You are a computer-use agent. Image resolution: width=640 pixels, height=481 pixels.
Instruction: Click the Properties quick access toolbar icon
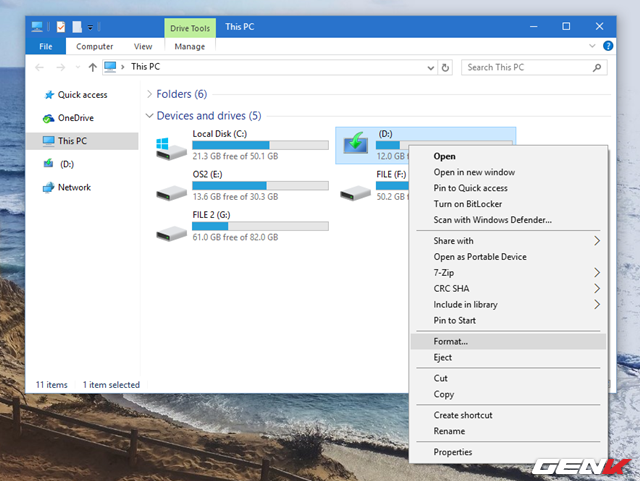tap(61, 27)
